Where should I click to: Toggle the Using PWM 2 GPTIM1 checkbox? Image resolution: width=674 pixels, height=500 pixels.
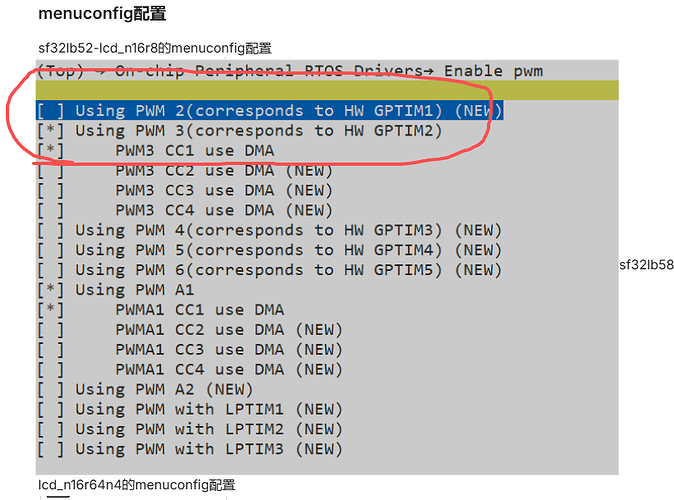click(51, 111)
